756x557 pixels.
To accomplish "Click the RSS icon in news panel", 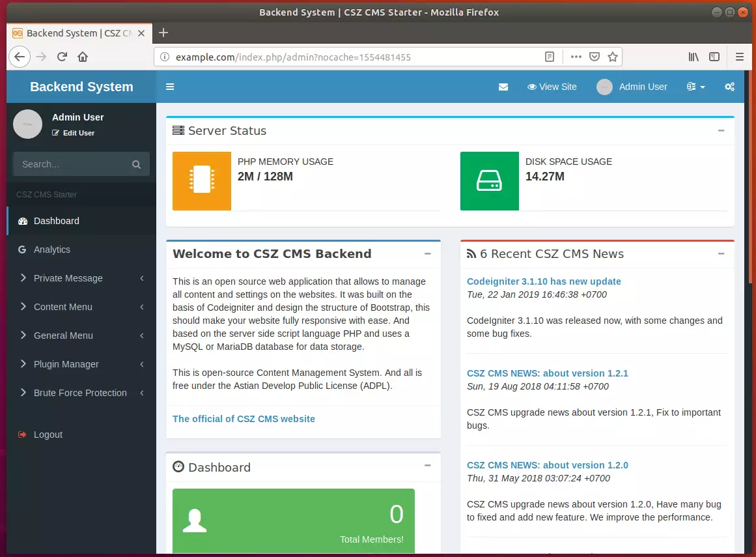I will click(471, 254).
